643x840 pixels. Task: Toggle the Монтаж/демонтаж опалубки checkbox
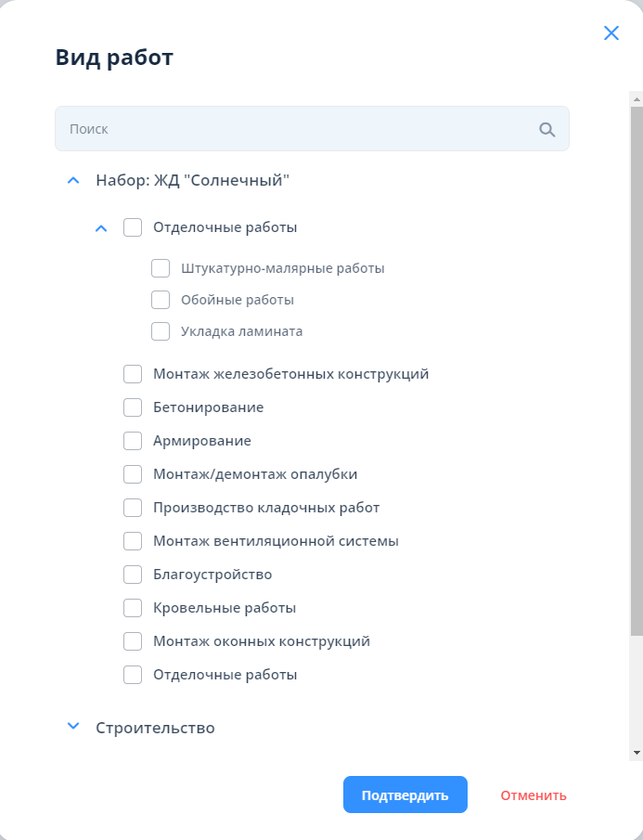133,474
